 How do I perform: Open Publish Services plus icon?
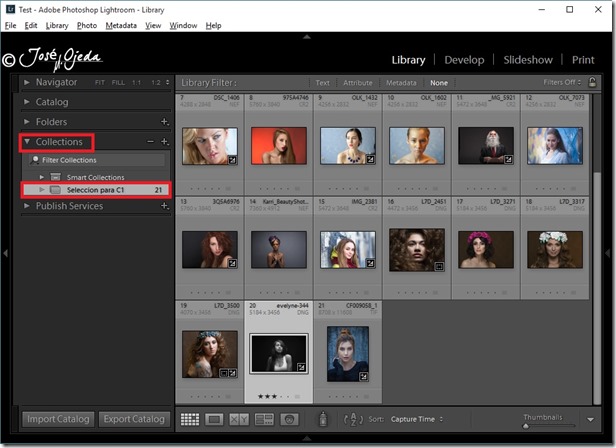(x=165, y=206)
